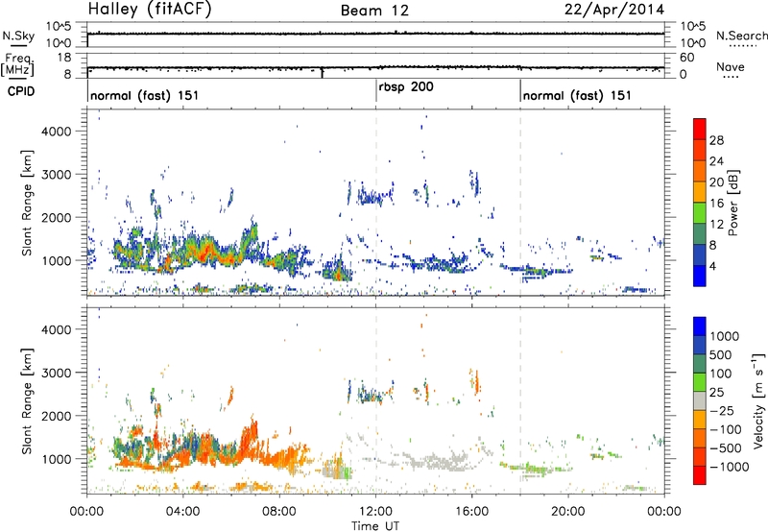Click the '18' tick of frequency axis
Image resolution: width=768 pixels, height=532 pixels.
point(64,58)
